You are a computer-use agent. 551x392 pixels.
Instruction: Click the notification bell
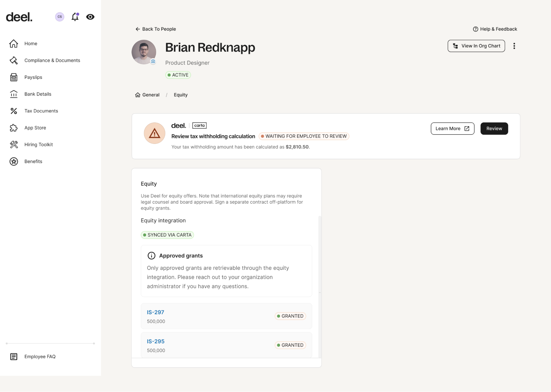[75, 17]
